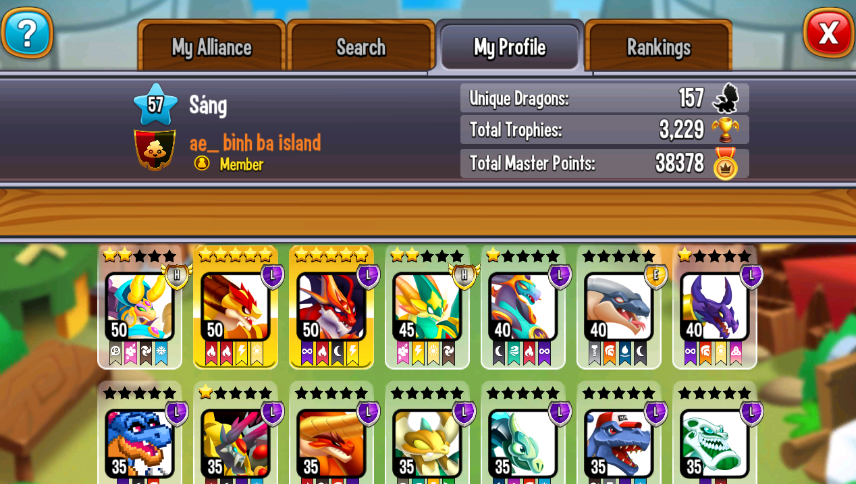Tap the E rarity badge on the grey dragon
The width and height of the screenshot is (856, 484).
(x=655, y=276)
